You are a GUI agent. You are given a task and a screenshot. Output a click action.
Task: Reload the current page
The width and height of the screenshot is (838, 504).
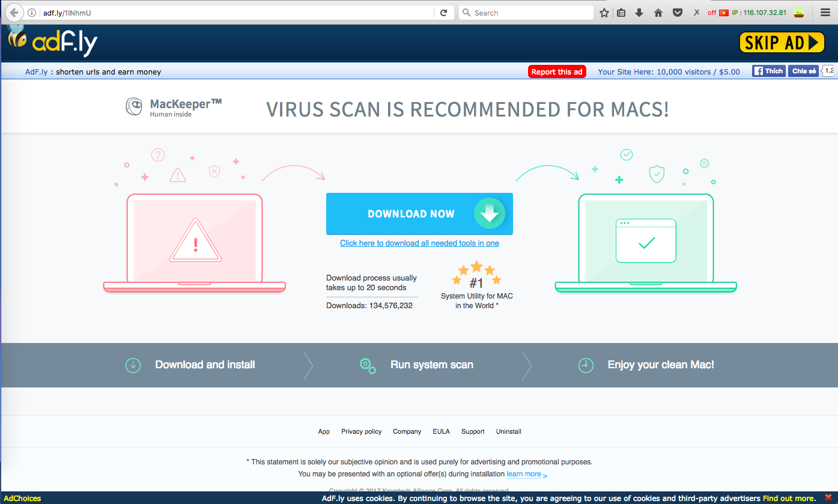click(x=443, y=13)
